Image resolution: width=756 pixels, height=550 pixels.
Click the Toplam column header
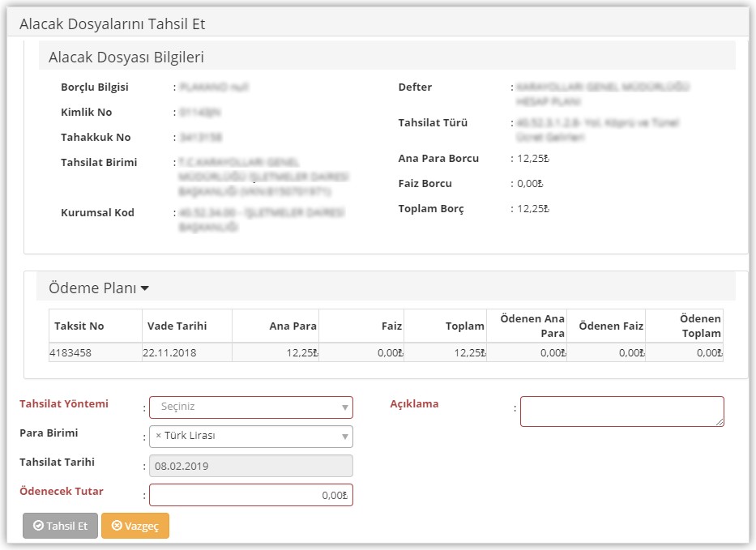(x=464, y=326)
